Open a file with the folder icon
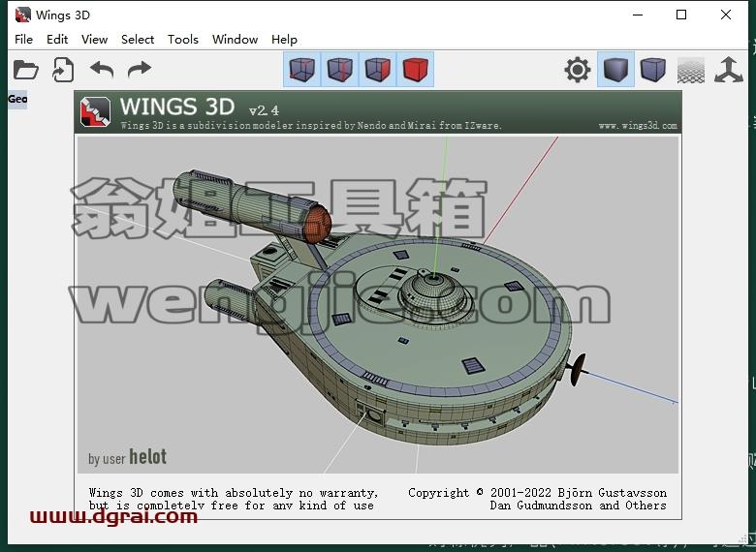756x552 pixels. [x=25, y=70]
